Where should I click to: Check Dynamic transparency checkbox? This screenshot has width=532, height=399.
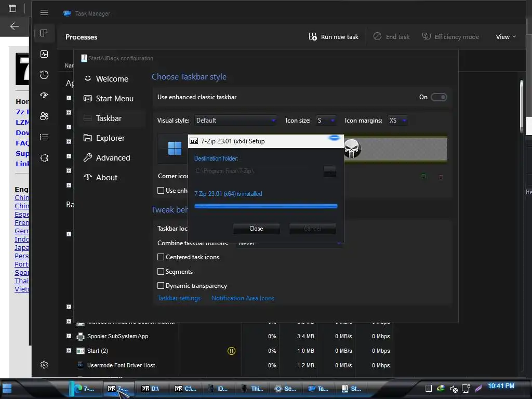click(161, 286)
